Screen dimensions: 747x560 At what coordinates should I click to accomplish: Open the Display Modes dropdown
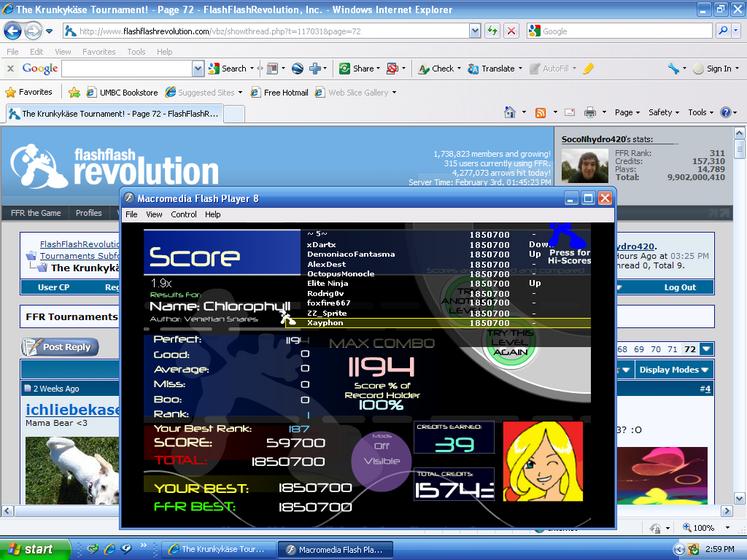(674, 370)
